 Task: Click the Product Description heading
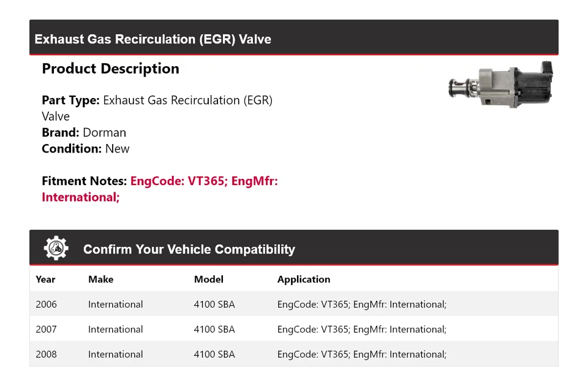pyautogui.click(x=110, y=69)
